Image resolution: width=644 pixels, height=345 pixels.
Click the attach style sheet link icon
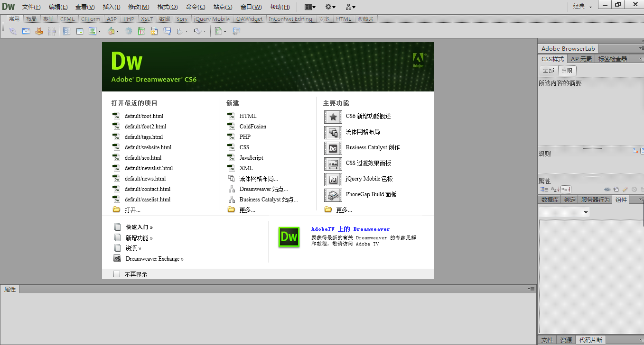(607, 189)
